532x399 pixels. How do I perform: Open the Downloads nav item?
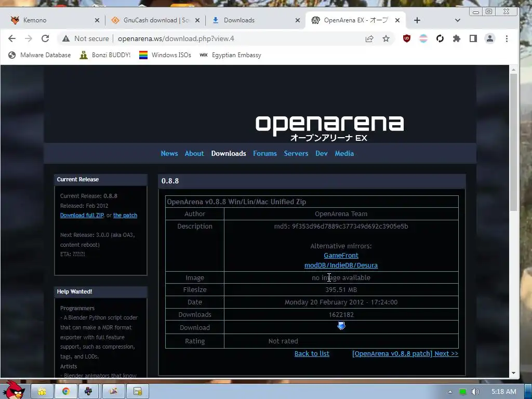pyautogui.click(x=229, y=153)
